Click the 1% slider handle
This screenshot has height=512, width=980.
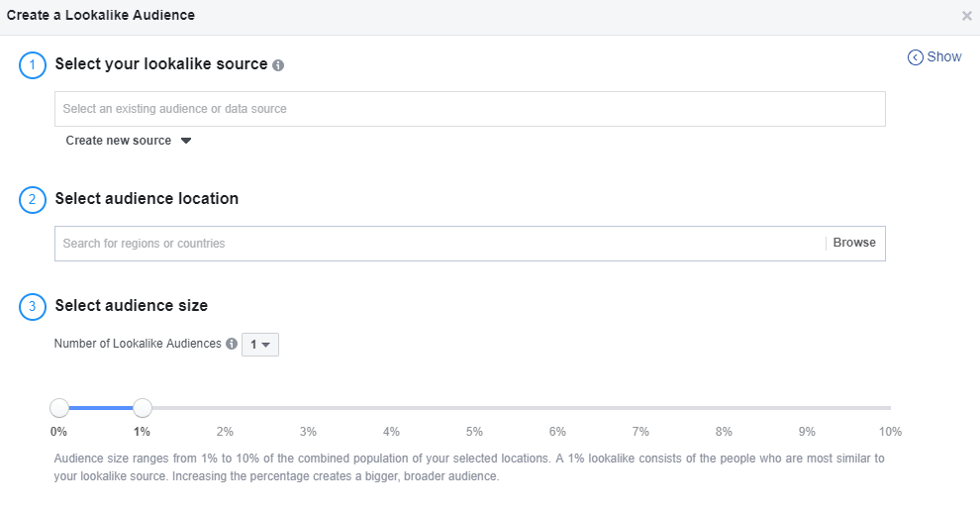(x=143, y=408)
